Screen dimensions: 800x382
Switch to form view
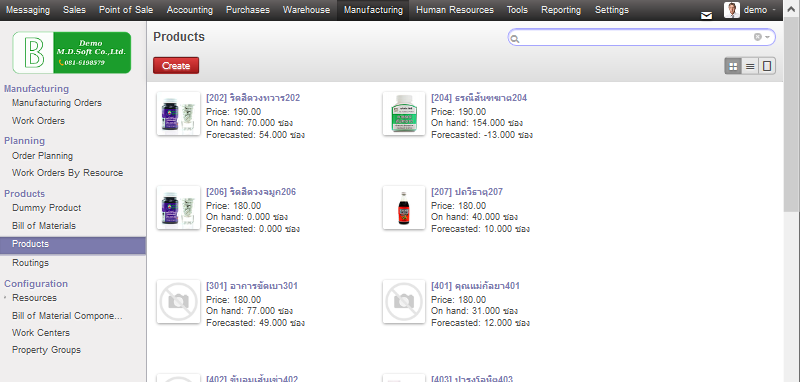click(x=767, y=66)
